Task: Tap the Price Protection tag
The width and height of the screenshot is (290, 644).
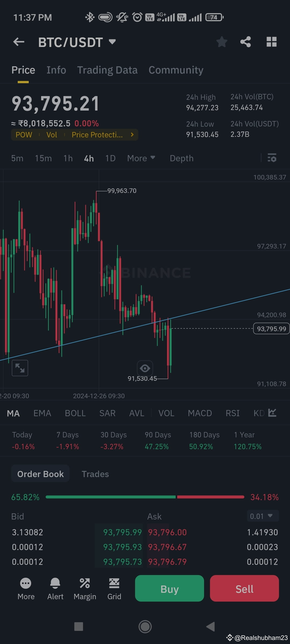Action: coord(97,135)
